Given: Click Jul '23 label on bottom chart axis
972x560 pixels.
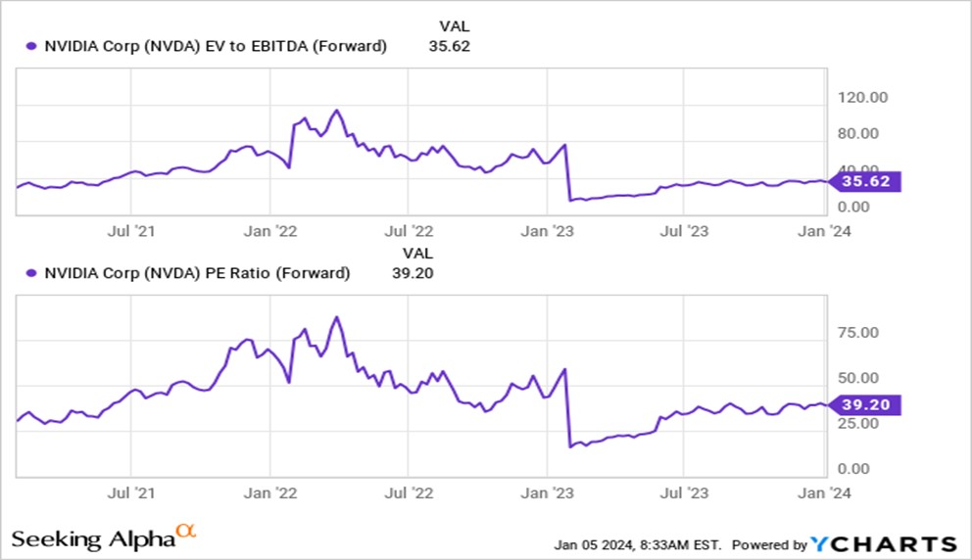Looking at the screenshot, I should (x=684, y=493).
